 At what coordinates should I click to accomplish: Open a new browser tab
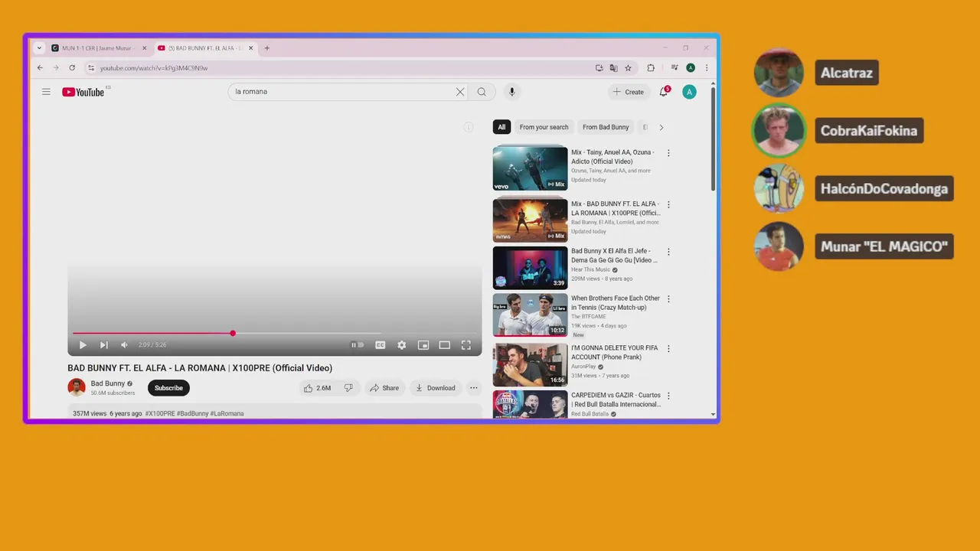[267, 48]
